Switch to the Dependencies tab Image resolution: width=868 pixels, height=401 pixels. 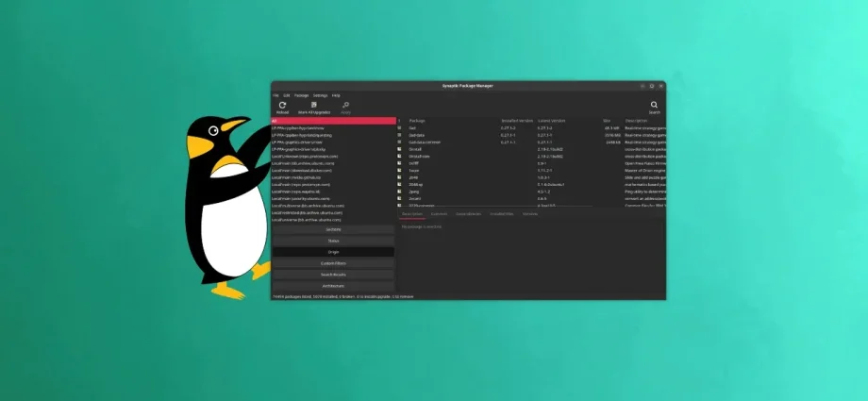coord(468,214)
